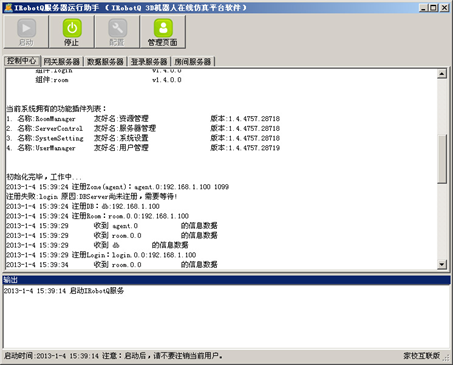Click the 输出 panel header bar
The width and height of the screenshot is (453, 365).
point(226,280)
